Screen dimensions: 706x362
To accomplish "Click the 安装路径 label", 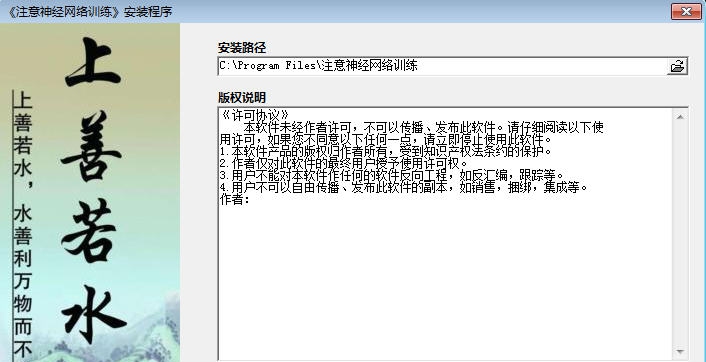I will click(242, 47).
